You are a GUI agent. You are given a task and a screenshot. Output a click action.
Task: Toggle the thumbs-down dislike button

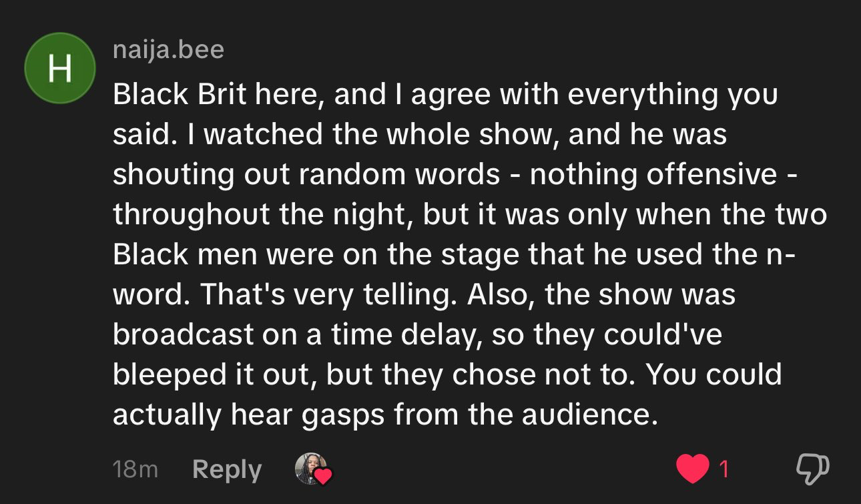click(812, 469)
